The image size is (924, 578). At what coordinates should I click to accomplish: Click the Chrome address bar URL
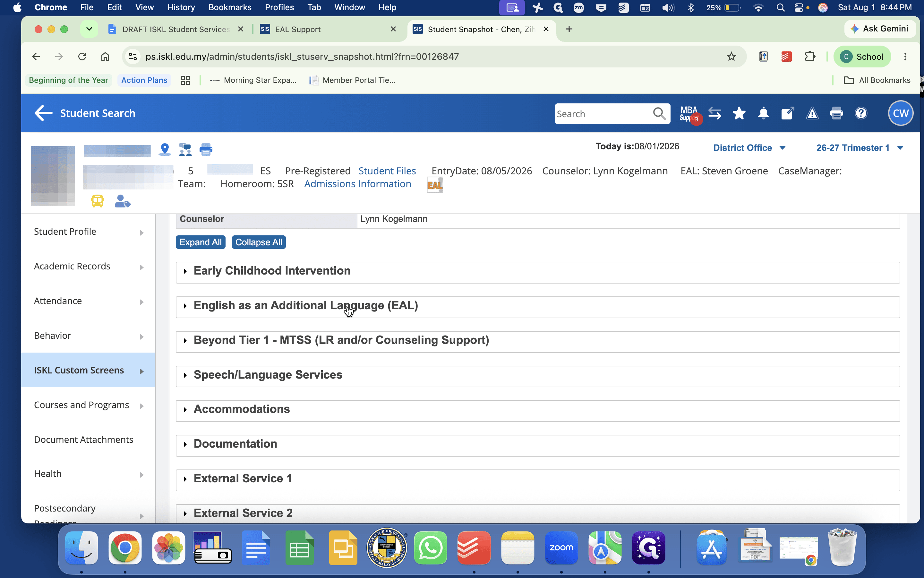[x=302, y=57]
